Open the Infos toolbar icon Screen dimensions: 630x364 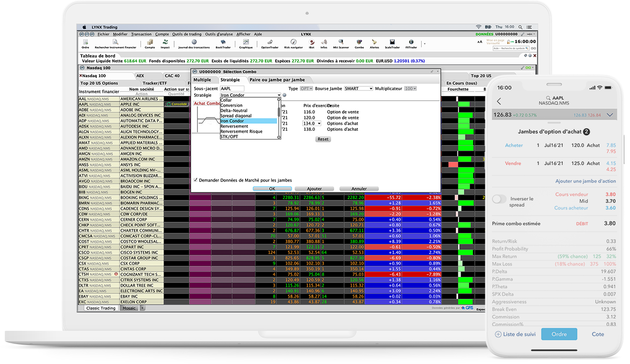[x=324, y=44]
